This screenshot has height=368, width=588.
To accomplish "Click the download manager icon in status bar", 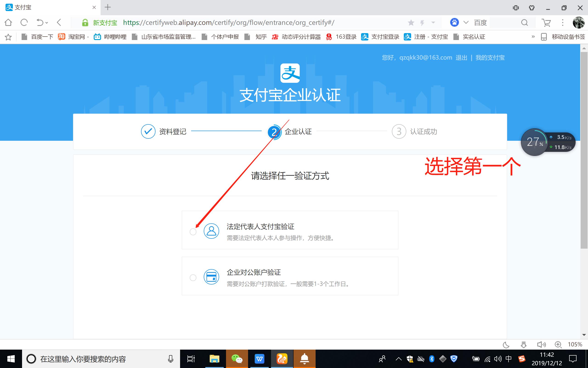I will click(x=524, y=345).
